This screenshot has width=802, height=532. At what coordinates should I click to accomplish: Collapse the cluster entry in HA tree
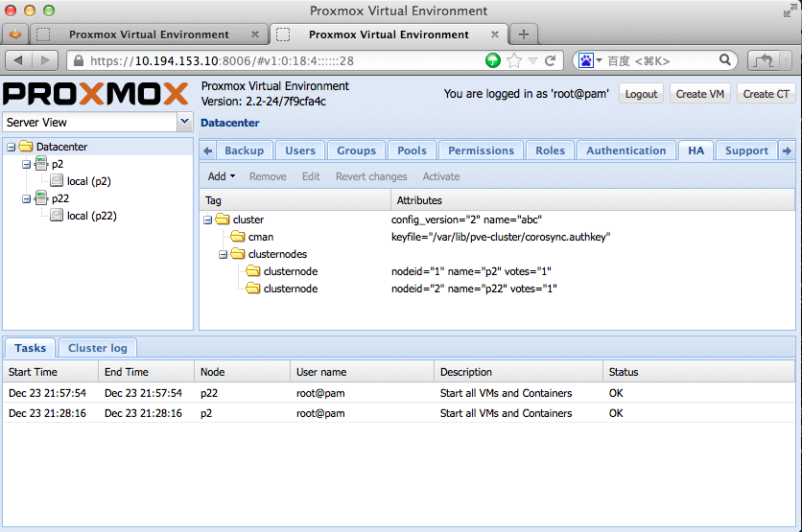pos(207,220)
